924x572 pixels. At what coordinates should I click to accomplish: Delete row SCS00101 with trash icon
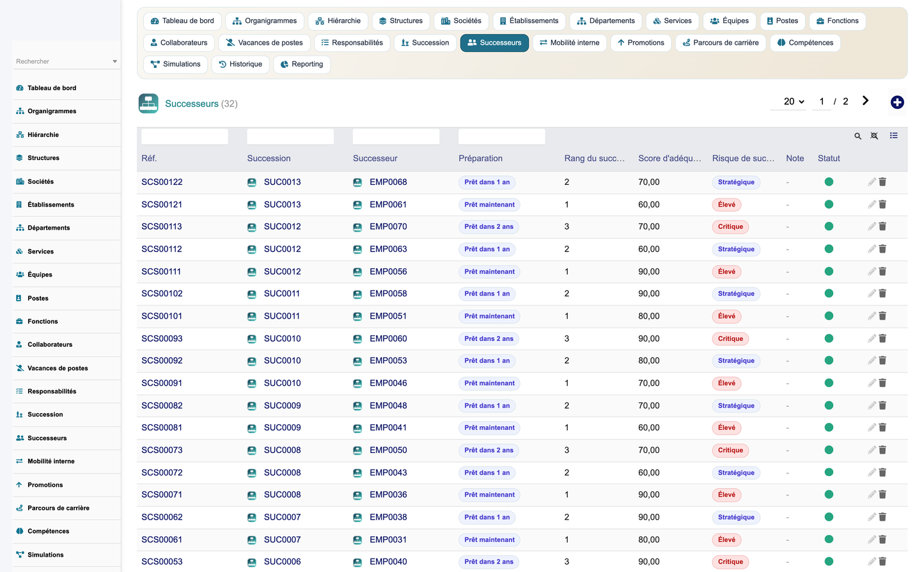click(882, 316)
